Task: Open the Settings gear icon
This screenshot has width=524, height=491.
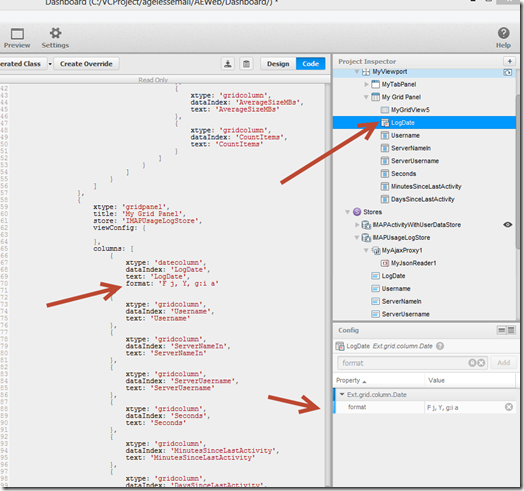Action: [55, 33]
